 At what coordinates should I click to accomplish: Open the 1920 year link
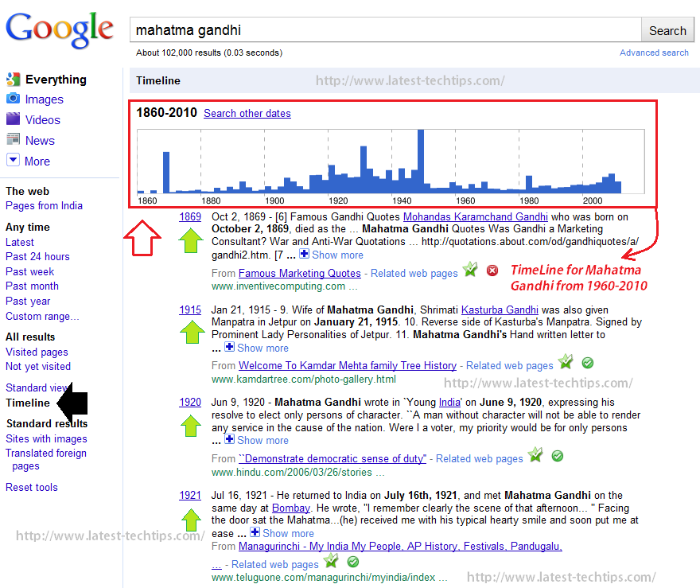coord(190,403)
